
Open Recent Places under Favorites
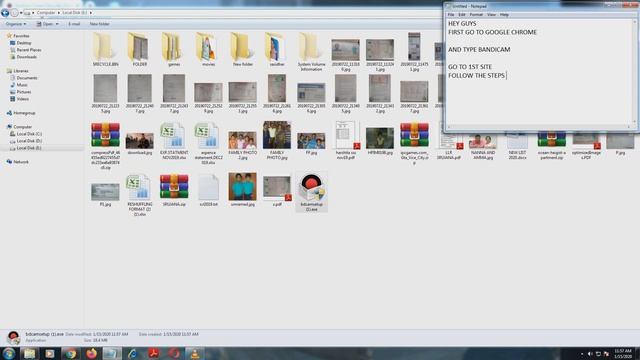pos(29,50)
